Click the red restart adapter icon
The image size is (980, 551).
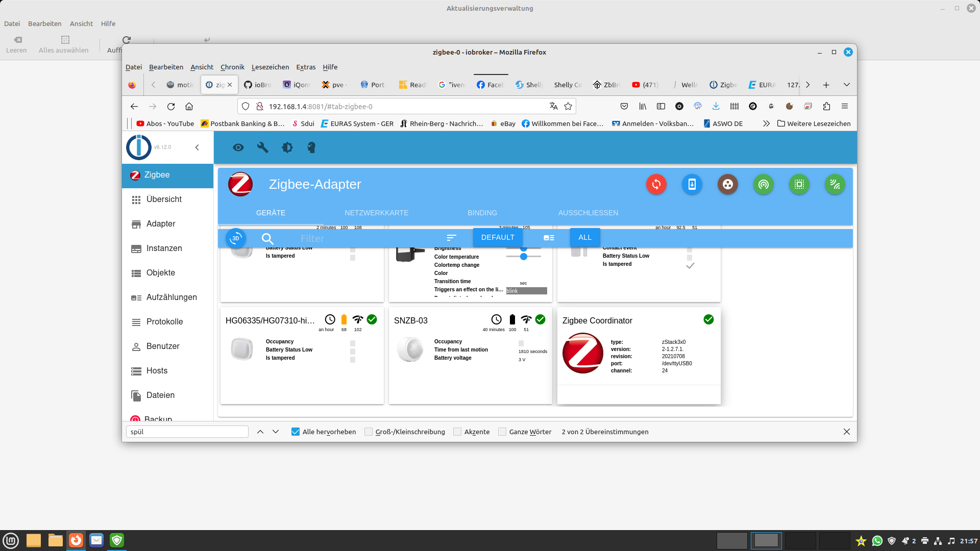[656, 184]
